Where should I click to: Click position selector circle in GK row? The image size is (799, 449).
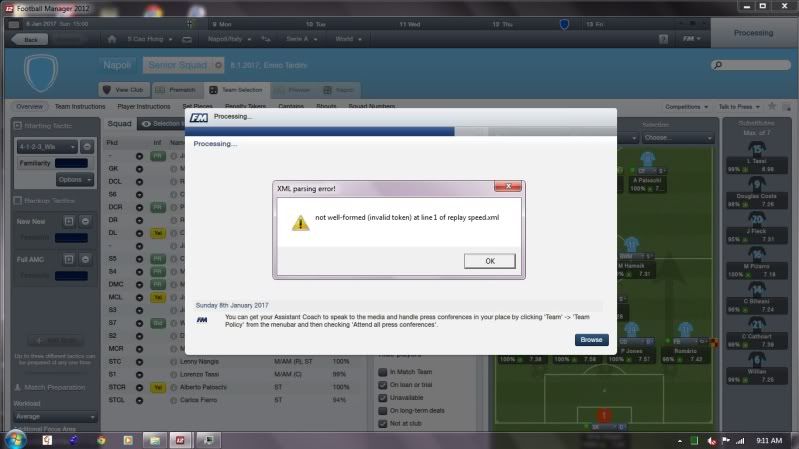point(139,169)
